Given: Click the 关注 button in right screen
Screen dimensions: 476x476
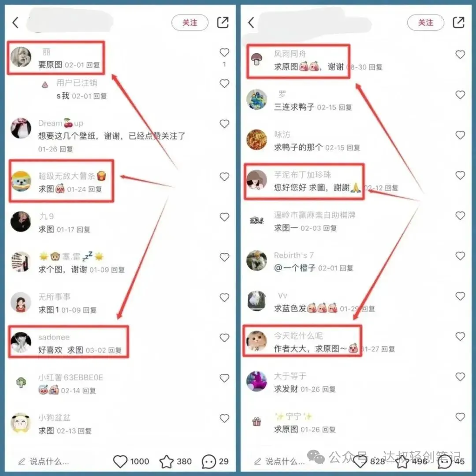Looking at the screenshot, I should click(426, 22).
